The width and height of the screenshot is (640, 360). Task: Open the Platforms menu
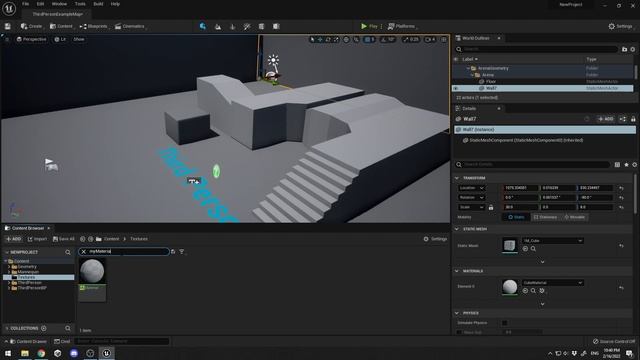(x=402, y=26)
